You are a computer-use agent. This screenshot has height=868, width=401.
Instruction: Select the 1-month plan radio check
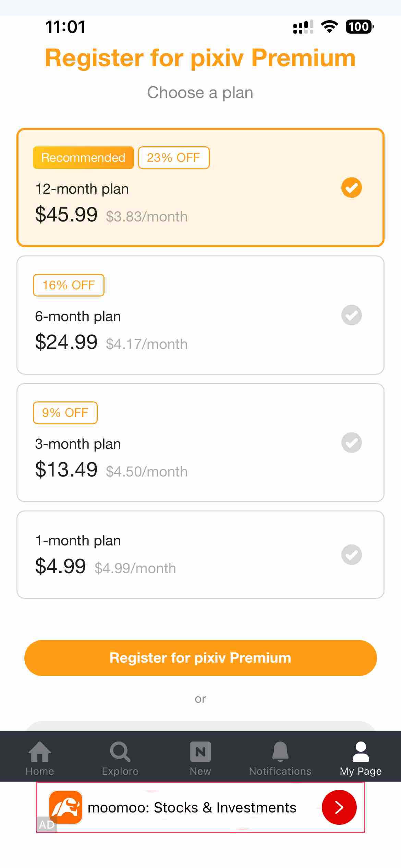(351, 555)
